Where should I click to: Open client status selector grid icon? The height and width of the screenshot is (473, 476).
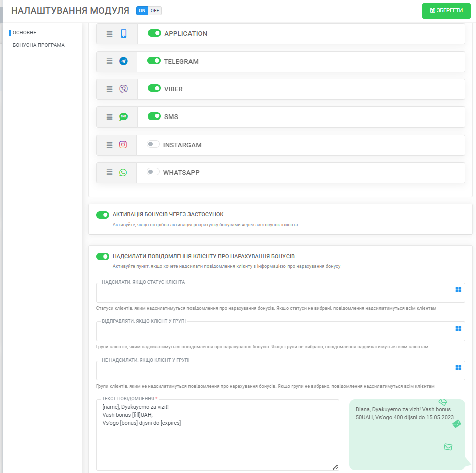coord(458,290)
